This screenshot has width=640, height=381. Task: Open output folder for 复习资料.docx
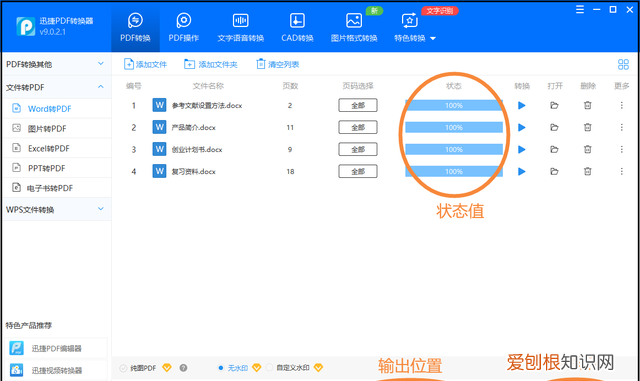pos(554,172)
